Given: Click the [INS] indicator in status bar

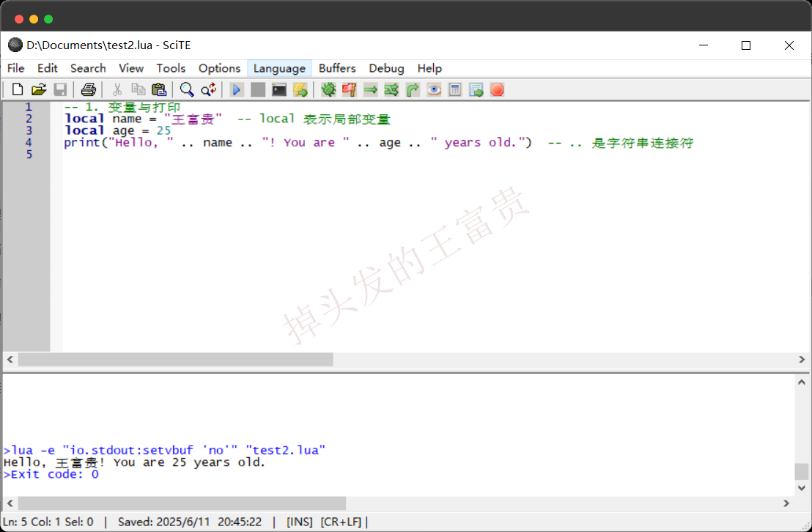Looking at the screenshot, I should (299, 522).
